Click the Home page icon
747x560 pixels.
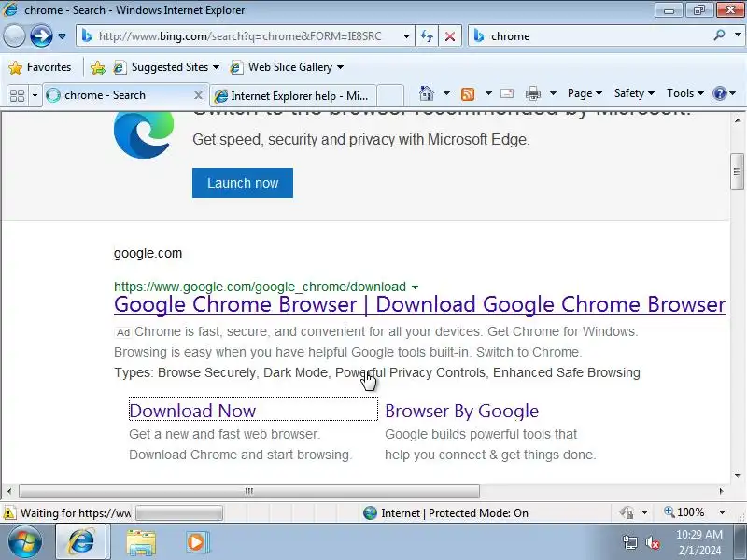427,93
